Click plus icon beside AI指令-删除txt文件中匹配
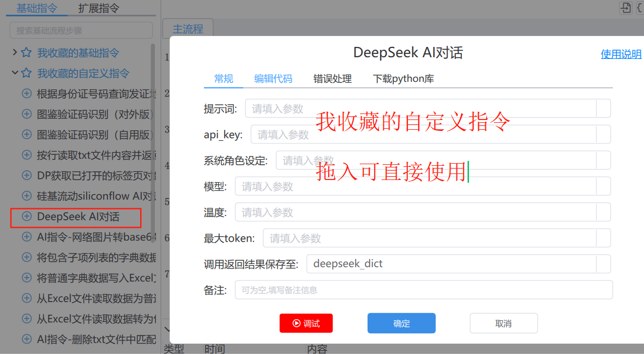 coord(27,339)
